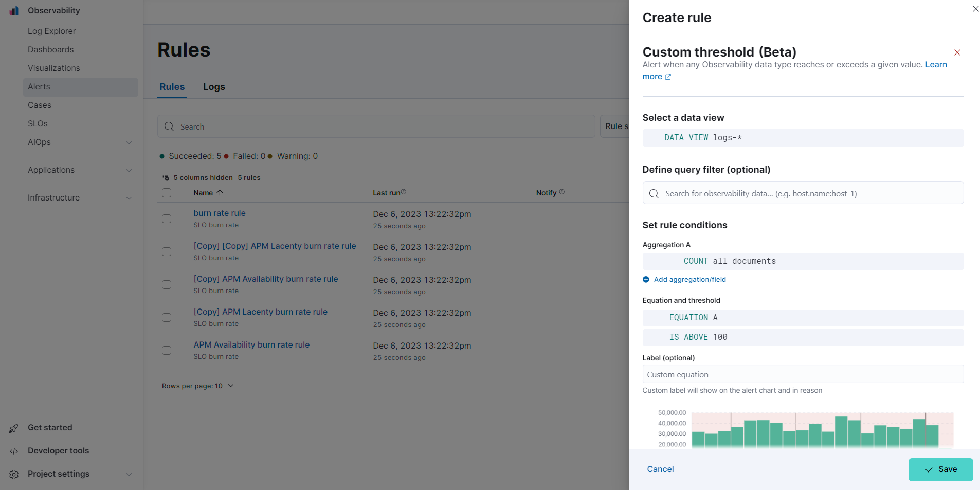Click the IS ABOVE 100 threshold expression
980x490 pixels.
tap(698, 337)
